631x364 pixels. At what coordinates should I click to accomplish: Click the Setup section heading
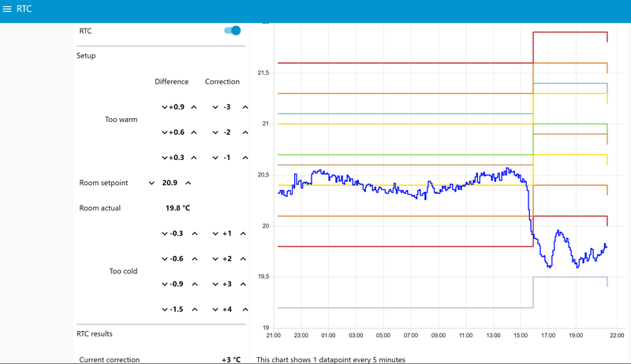86,56
